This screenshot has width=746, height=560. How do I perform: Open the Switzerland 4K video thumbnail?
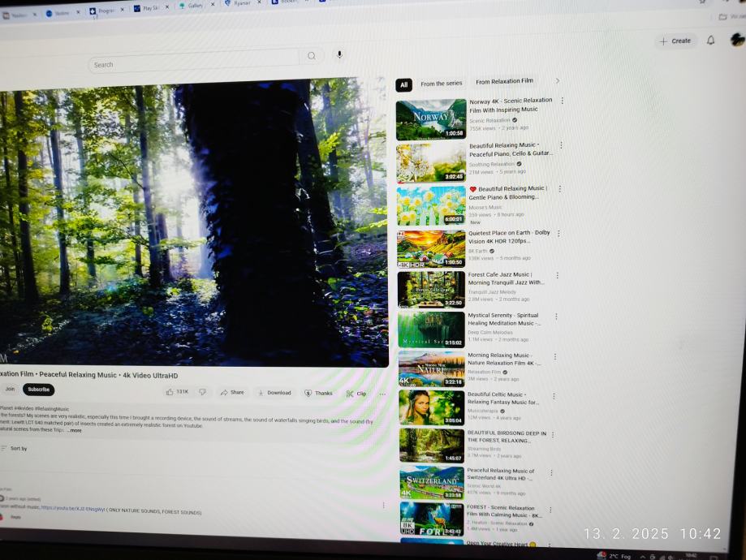[431, 483]
